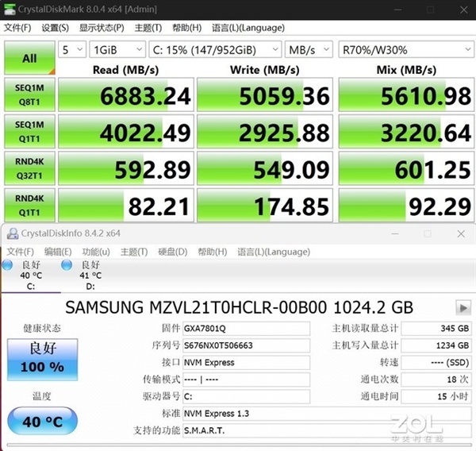This screenshot has width=476, height=451.
Task: Open the test count dropdown showing 5
Action: point(71,49)
